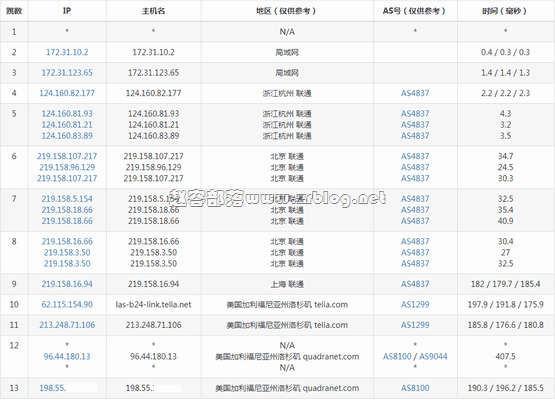Click the AS9044 link
Viewport: 555px width, 400px height.
433,357
